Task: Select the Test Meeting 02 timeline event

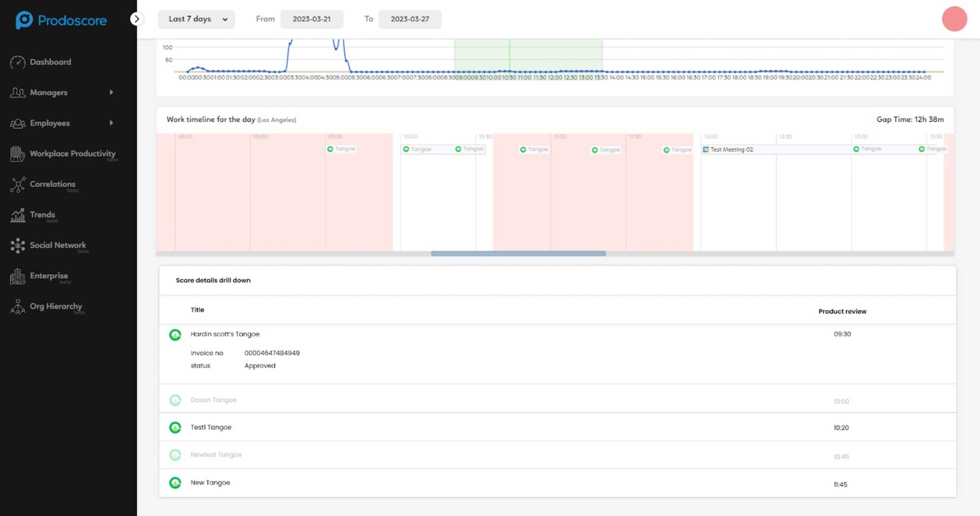Action: coord(731,150)
